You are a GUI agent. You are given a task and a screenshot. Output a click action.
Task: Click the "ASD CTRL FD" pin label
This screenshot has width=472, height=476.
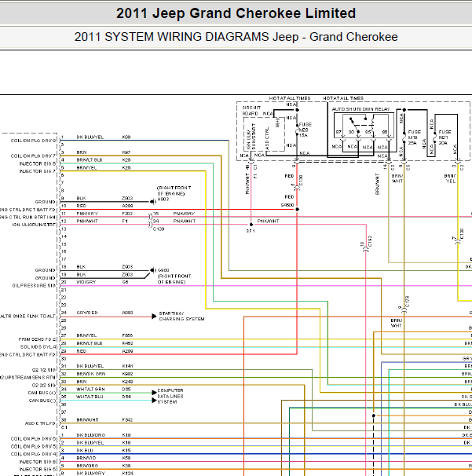click(40, 423)
